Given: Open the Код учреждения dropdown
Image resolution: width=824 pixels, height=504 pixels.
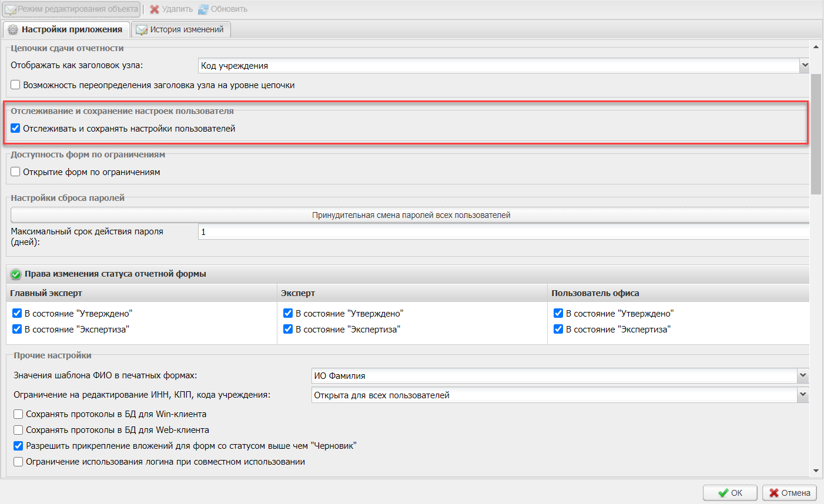Looking at the screenshot, I should (805, 66).
